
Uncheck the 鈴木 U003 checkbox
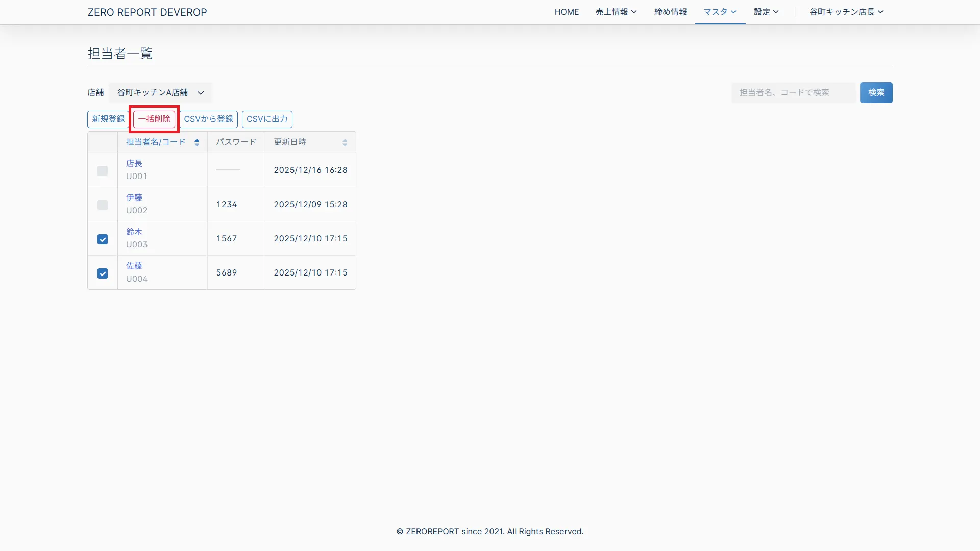(x=103, y=239)
